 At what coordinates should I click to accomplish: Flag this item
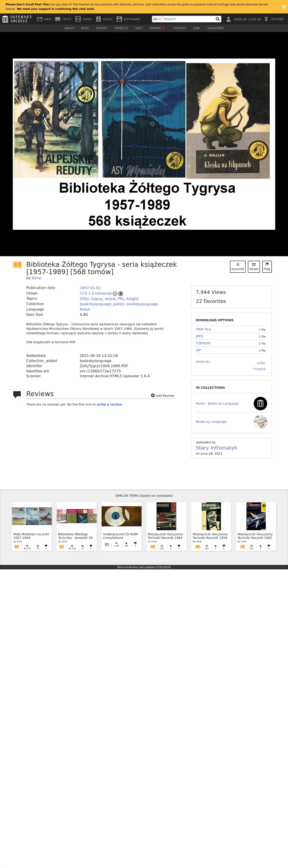click(x=267, y=267)
